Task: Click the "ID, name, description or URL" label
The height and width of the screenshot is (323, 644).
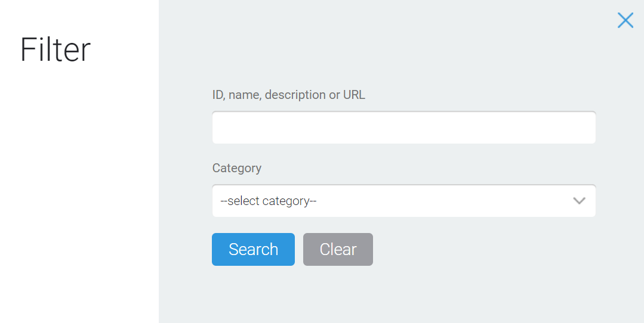Action: pyautogui.click(x=288, y=95)
